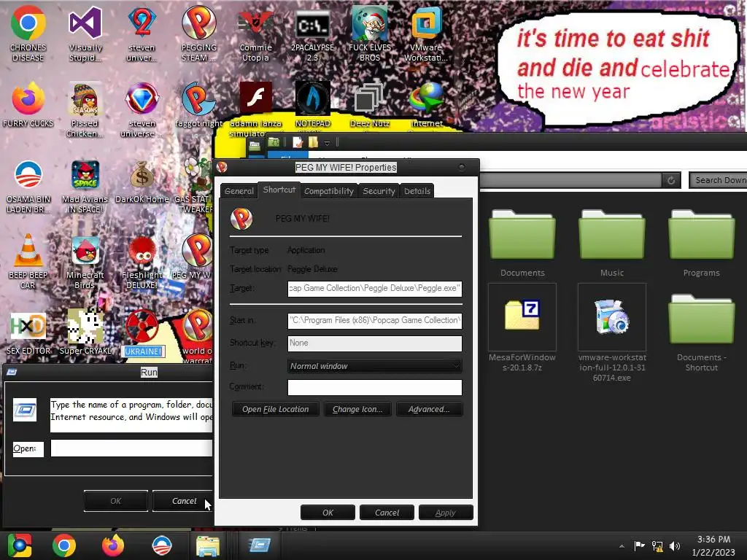Select the Music folder in Explorer
The image size is (747, 560).
(x=612, y=243)
